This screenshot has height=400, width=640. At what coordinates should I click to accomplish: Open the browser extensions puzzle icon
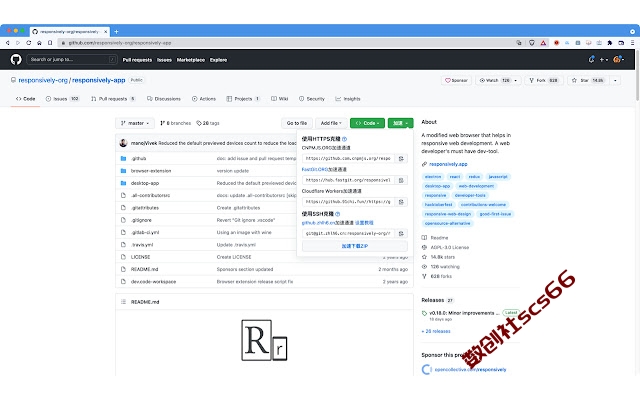tap(610, 42)
